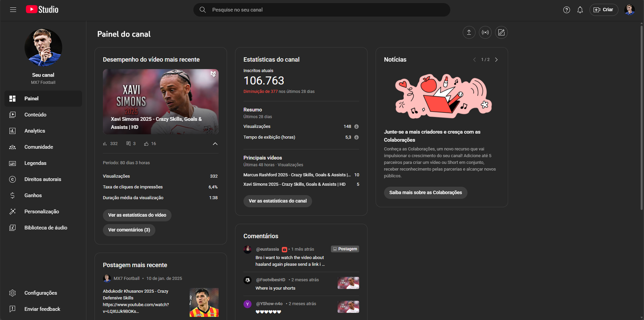Image resolution: width=644 pixels, height=320 pixels.
Task: Open the video thumbnail beside @FootvibesHD comment
Action: (x=348, y=283)
